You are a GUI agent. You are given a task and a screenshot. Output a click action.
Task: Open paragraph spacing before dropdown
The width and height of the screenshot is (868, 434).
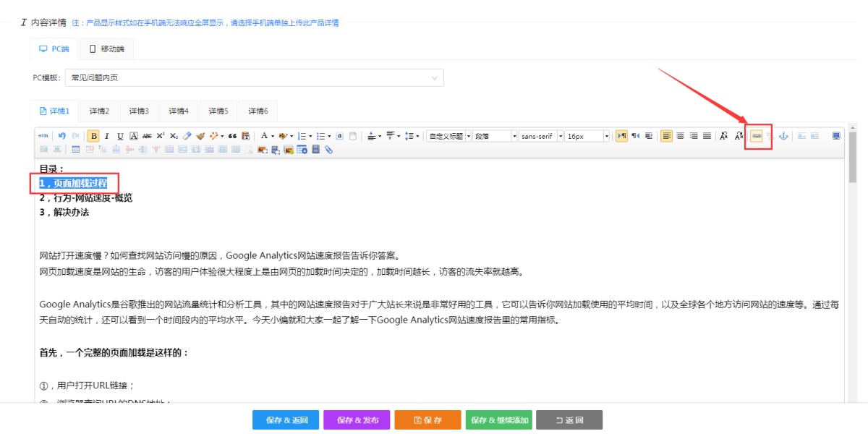coord(380,136)
